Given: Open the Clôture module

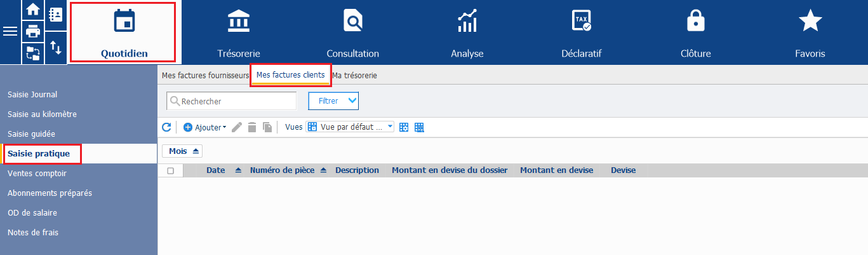Looking at the screenshot, I should [x=695, y=32].
